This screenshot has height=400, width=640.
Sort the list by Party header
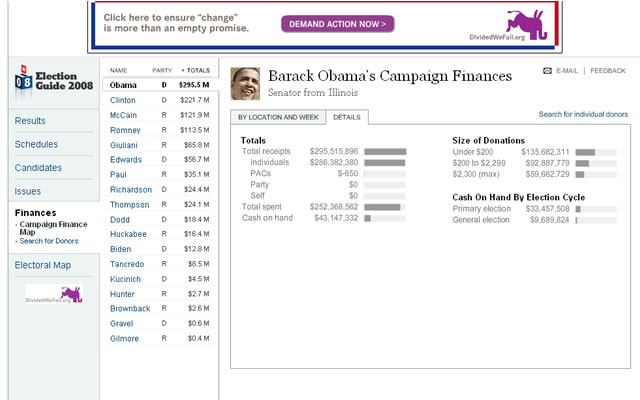pos(162,70)
